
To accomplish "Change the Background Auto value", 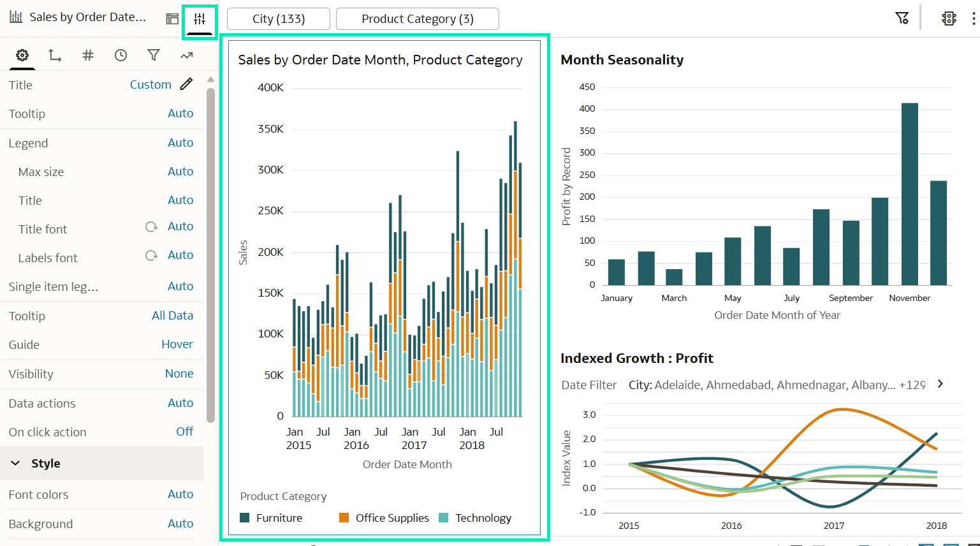I will coord(180,524).
